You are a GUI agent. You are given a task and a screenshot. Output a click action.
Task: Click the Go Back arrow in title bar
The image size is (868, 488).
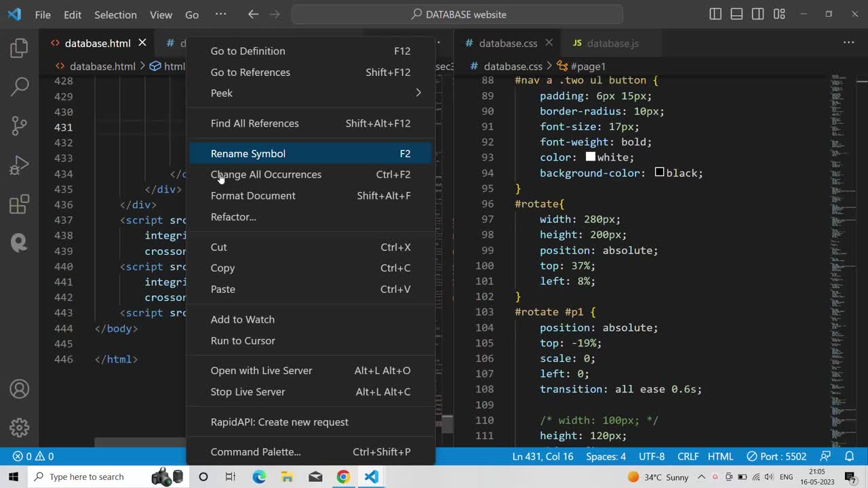tap(253, 14)
